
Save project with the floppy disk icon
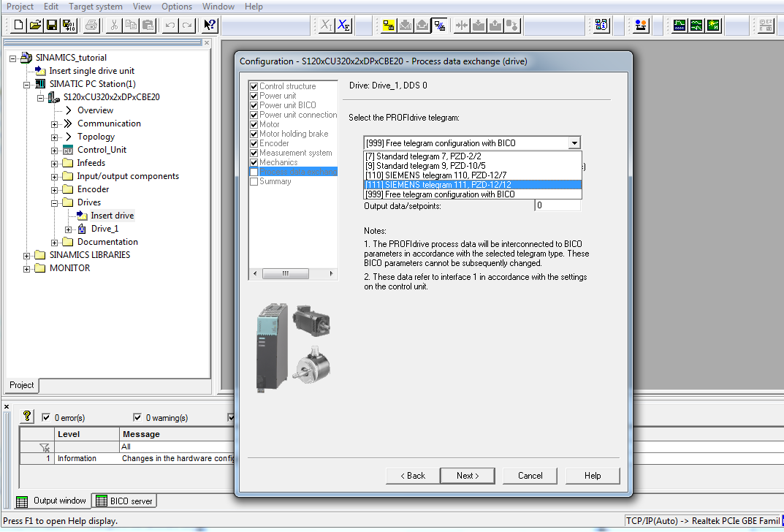point(51,25)
